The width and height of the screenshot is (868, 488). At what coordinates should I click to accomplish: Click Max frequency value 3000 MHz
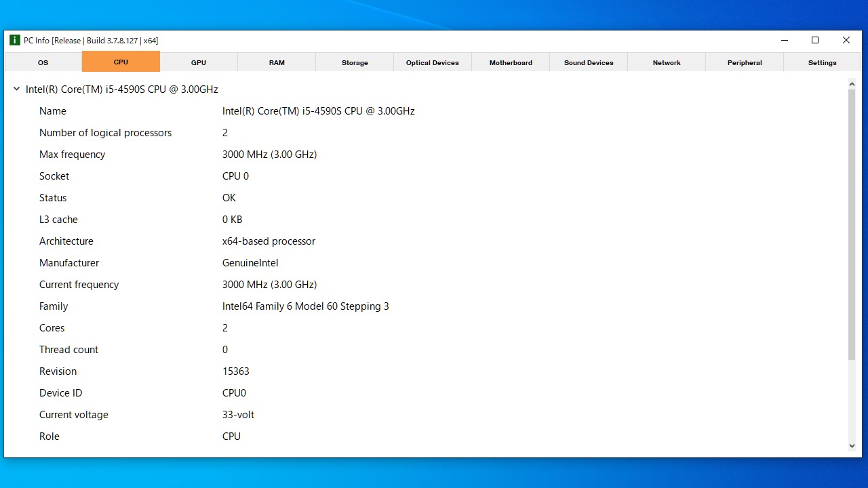269,155
